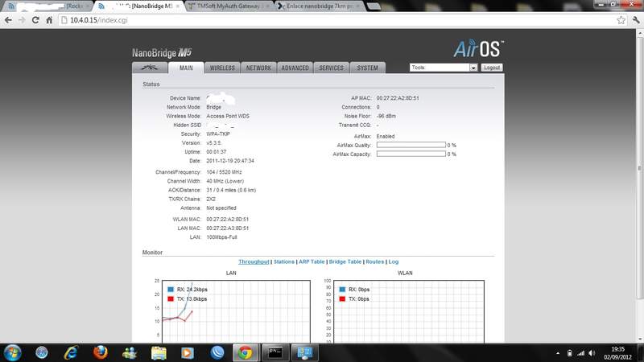This screenshot has height=362, width=644.
Task: Switch to the Enlace nanobridge 7km tab
Action: click(320, 6)
